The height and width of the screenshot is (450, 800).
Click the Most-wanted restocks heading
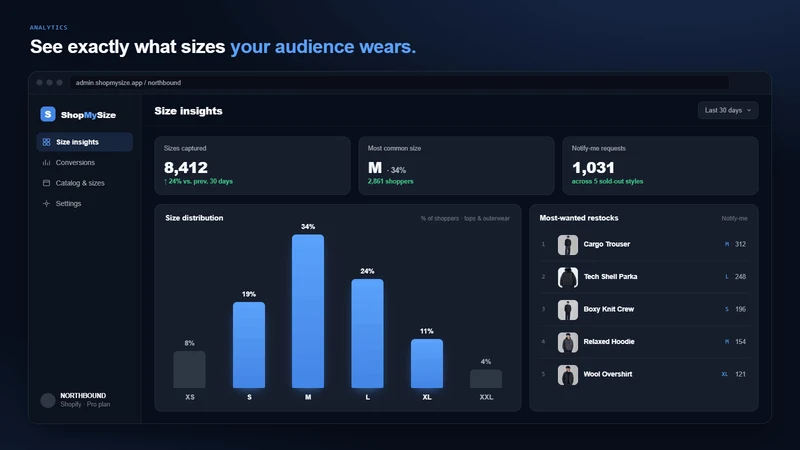coord(579,218)
